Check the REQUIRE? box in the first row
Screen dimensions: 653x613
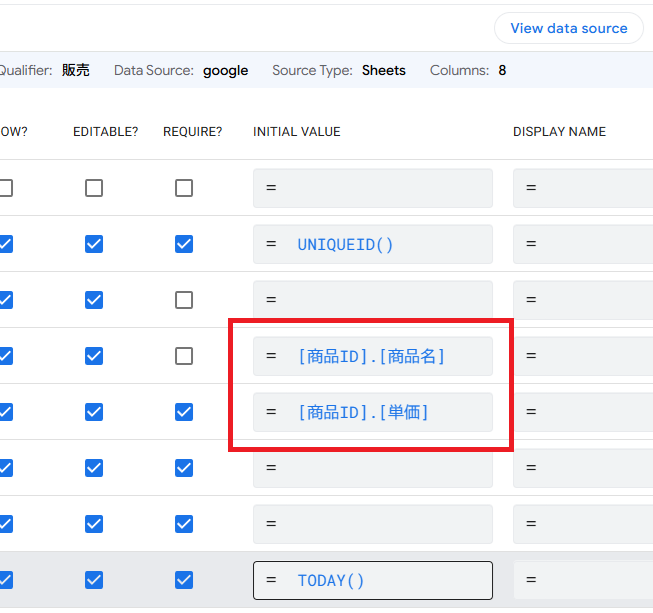pos(184,188)
